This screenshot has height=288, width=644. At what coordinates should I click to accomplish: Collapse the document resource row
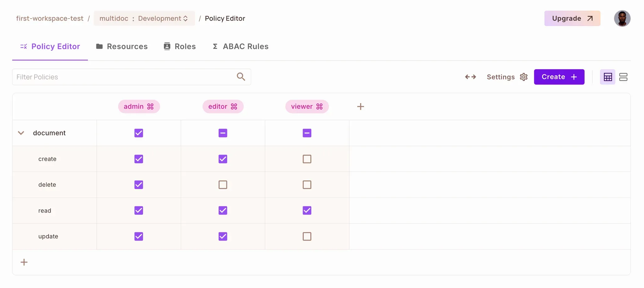coord(21,133)
